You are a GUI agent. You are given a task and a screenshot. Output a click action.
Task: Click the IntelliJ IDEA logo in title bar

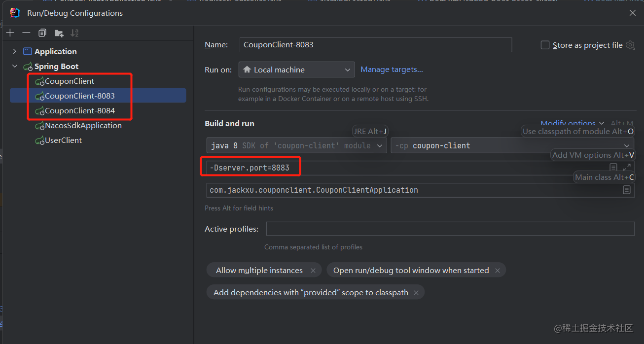(x=15, y=13)
